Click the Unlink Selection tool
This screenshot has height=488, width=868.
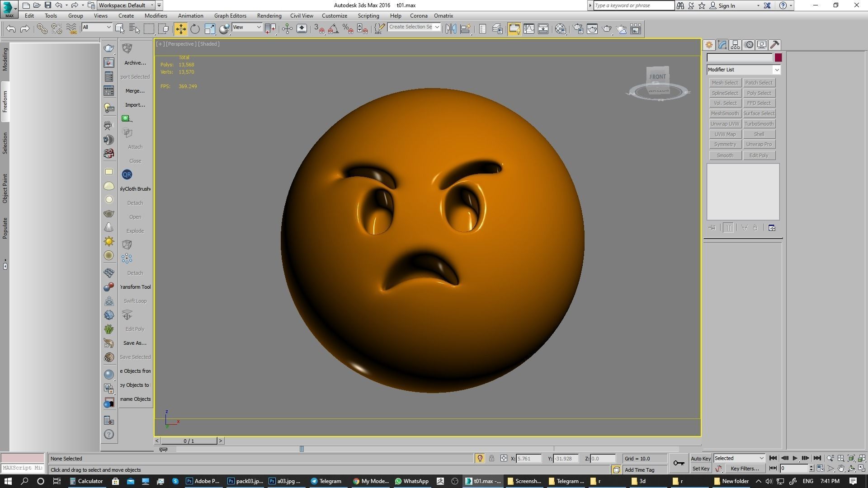pos(57,29)
